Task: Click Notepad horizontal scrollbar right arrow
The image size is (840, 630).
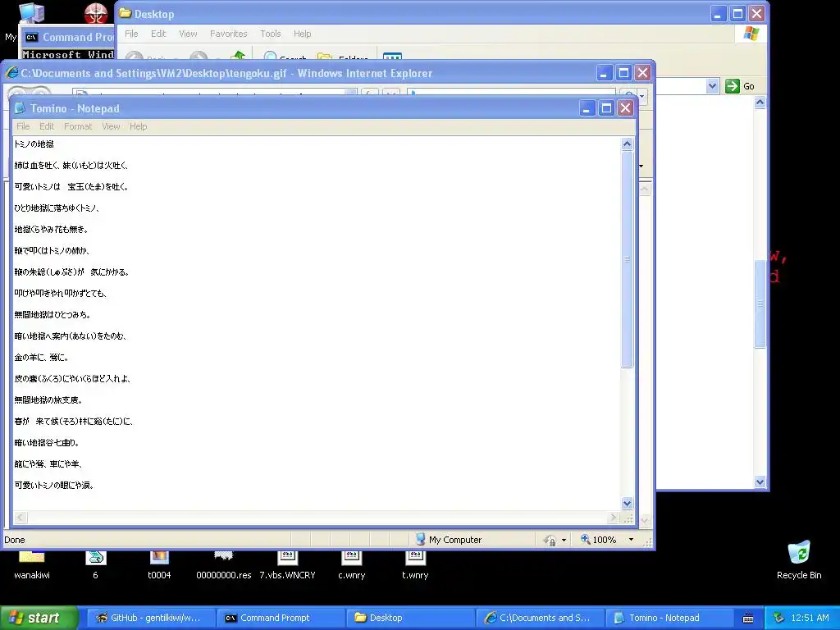Action: 614,518
